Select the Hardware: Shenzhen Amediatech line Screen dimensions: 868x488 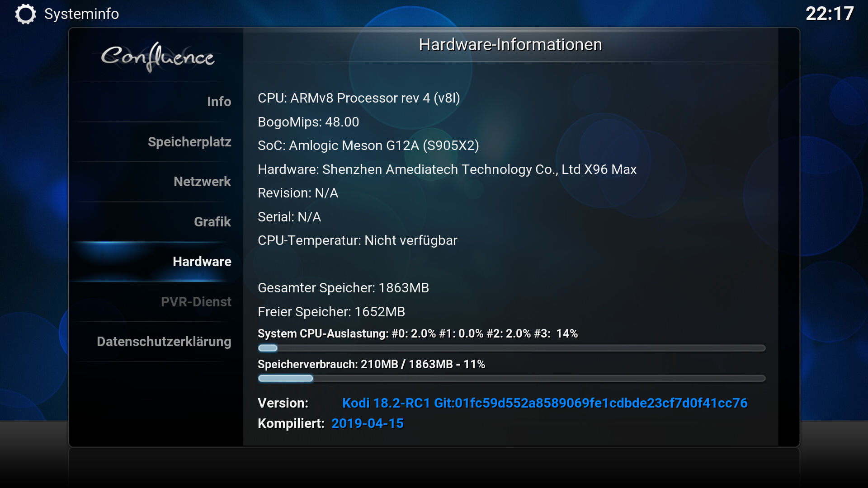coord(447,169)
